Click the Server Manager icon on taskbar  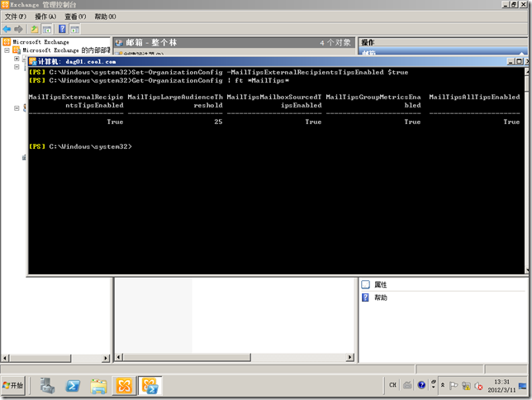(47, 385)
